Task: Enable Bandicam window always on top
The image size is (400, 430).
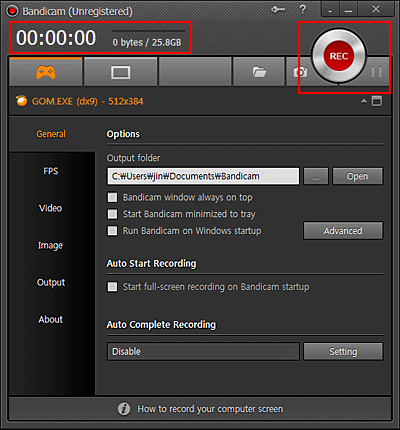Action: tap(112, 197)
